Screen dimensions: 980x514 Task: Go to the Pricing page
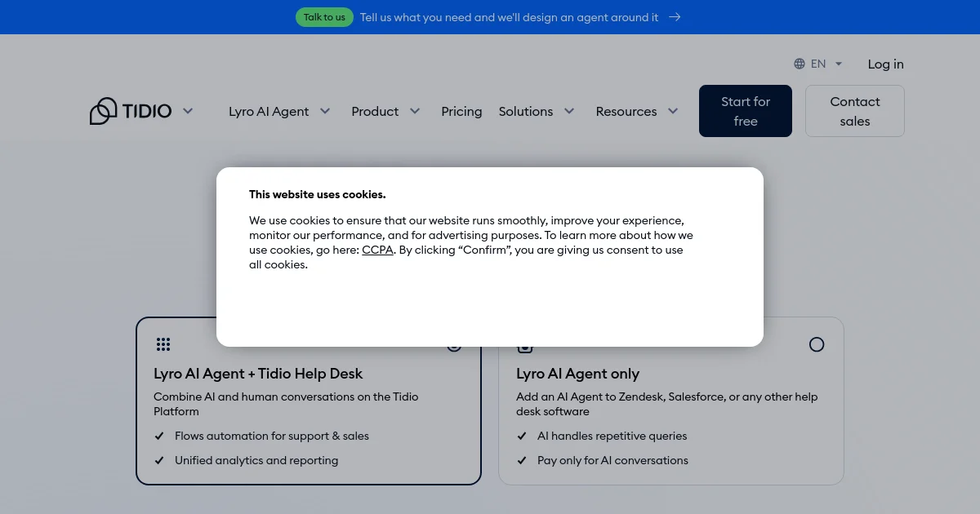(461, 111)
